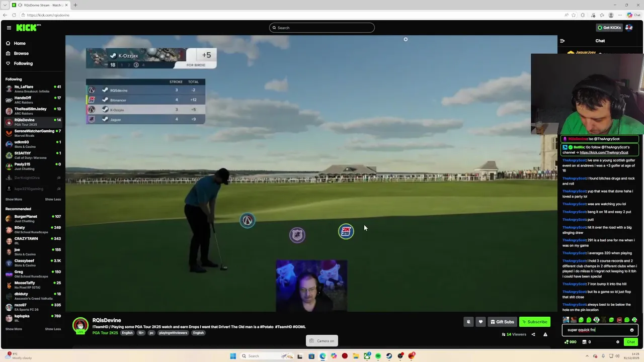This screenshot has height=362, width=644.
Task: Open chat settings gear icon
Action: tap(618, 342)
